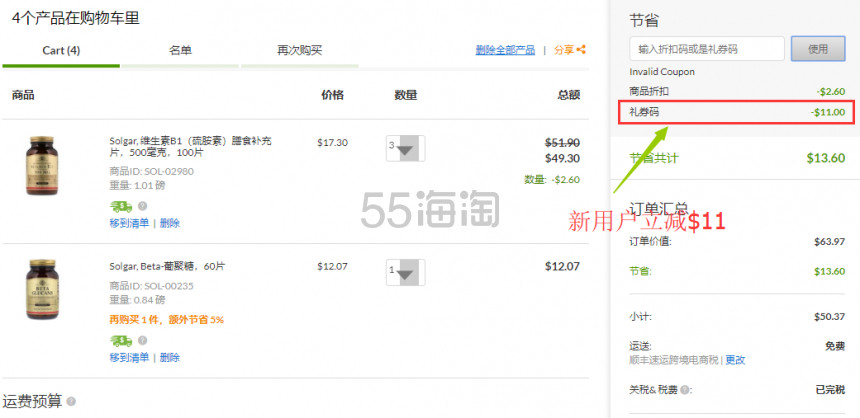Screen dimensions: 860x418
Task: Click the help icon next to 运费预算
Action: tap(71, 402)
